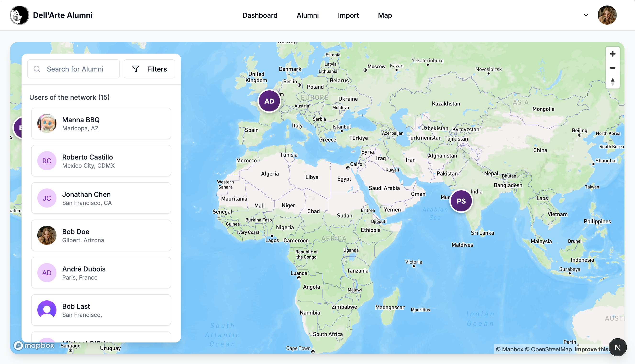
Task: Switch to the Alumni section
Action: point(308,15)
